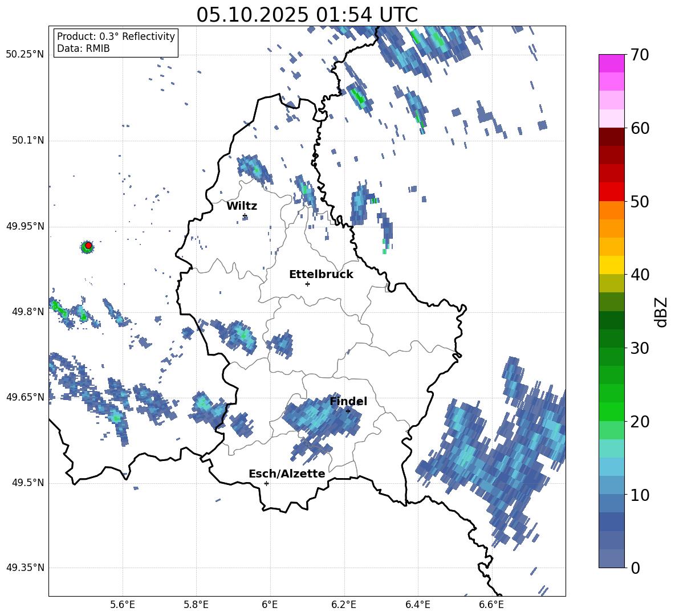
Task: Click the 10 tick on the colorbar
Action: [x=640, y=495]
